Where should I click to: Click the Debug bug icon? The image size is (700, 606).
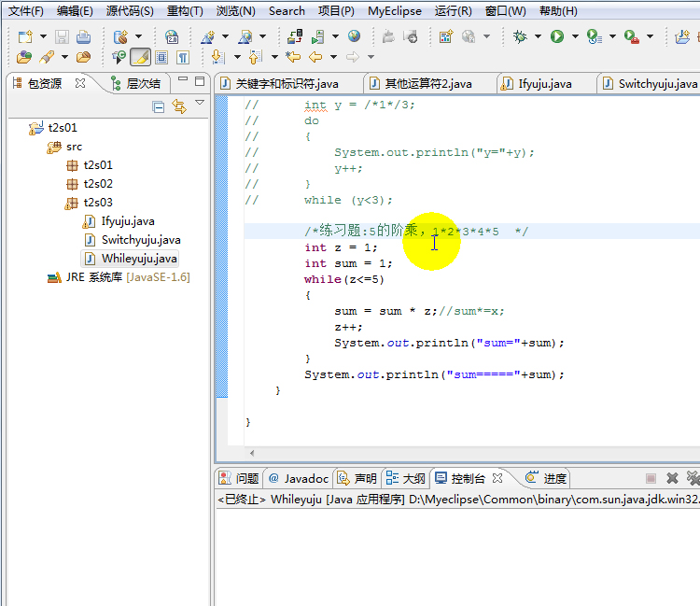[x=520, y=36]
